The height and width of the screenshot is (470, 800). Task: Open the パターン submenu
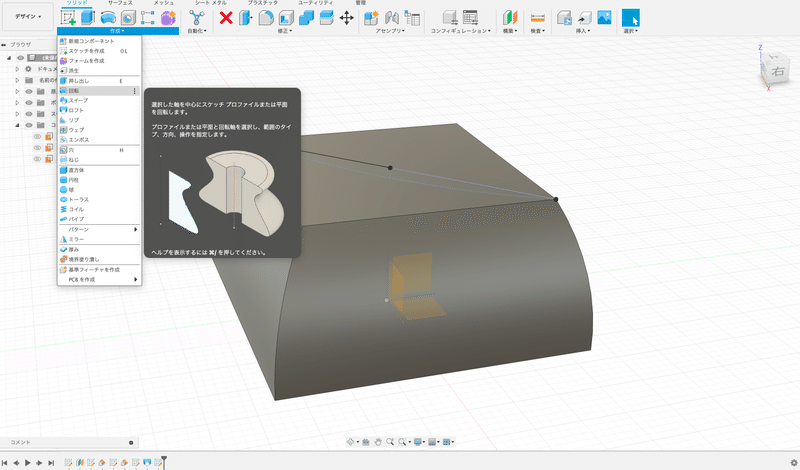[99, 230]
